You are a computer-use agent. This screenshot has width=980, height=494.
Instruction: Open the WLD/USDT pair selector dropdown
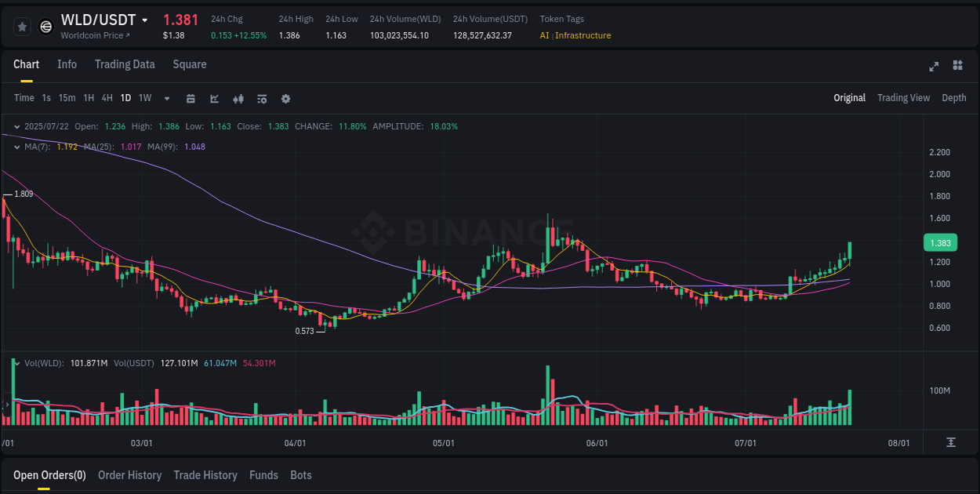146,20
